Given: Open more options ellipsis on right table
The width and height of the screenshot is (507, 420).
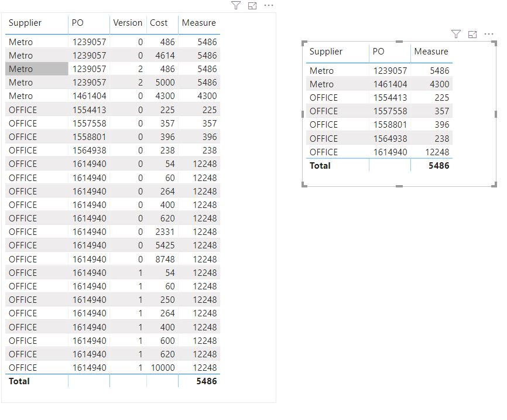Looking at the screenshot, I should [x=489, y=33].
